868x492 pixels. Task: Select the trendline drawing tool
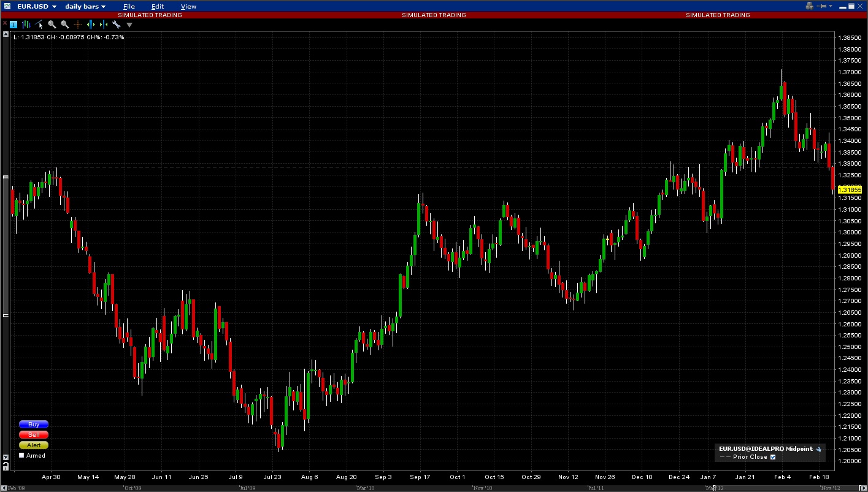tap(39, 25)
